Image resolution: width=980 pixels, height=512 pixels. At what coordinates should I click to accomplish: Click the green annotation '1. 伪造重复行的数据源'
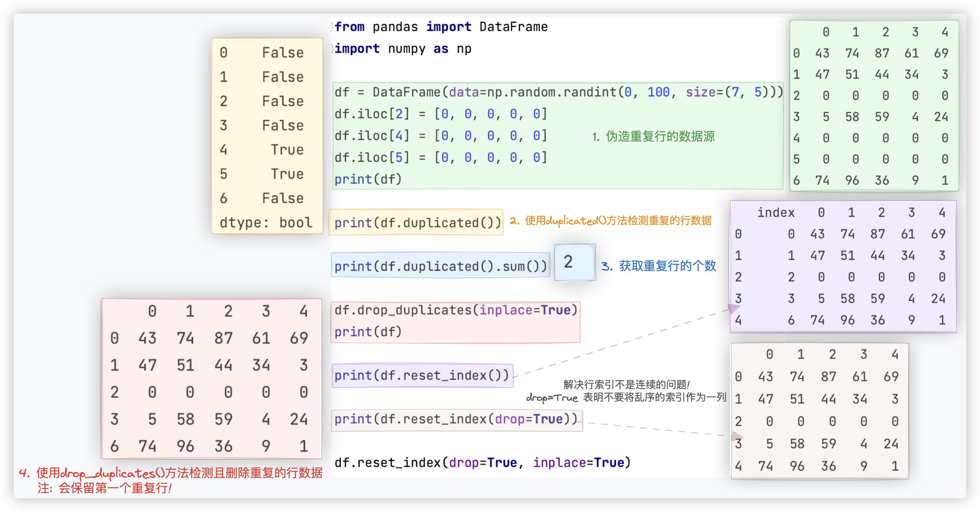(653, 136)
